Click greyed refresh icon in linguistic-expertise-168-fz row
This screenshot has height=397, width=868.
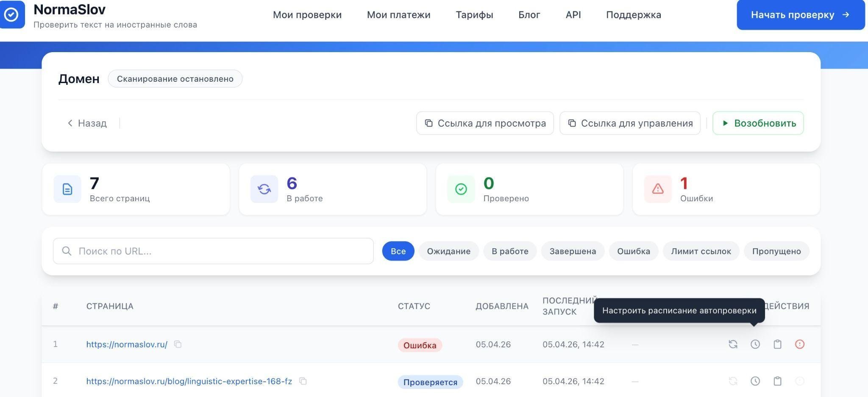point(733,381)
